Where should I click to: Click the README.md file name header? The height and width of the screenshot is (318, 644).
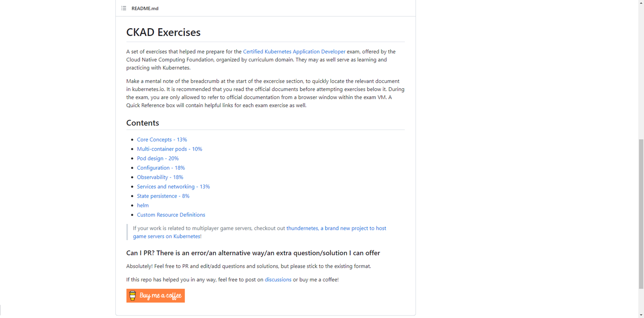tap(145, 8)
